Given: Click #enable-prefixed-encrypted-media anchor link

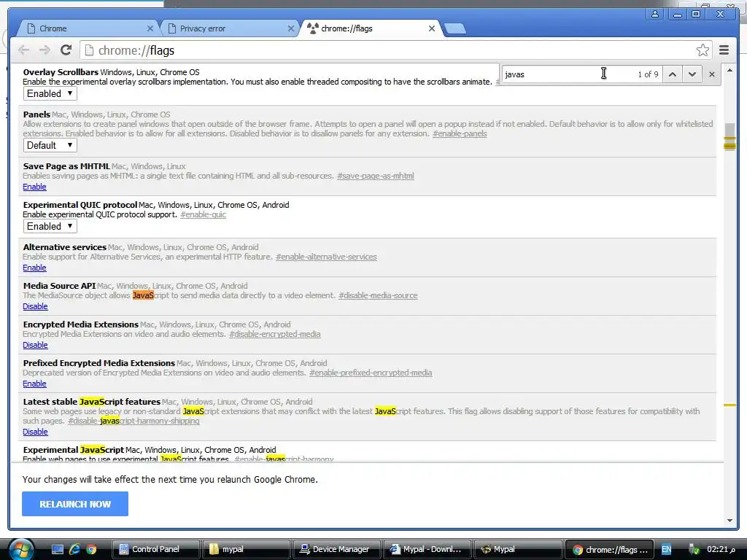Looking at the screenshot, I should pyautogui.click(x=371, y=373).
